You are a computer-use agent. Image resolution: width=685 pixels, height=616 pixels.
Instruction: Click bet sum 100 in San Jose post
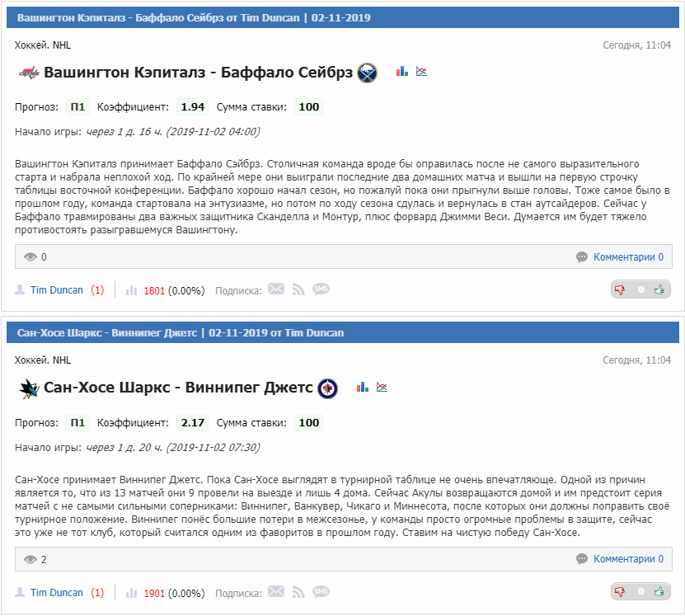coord(309,423)
